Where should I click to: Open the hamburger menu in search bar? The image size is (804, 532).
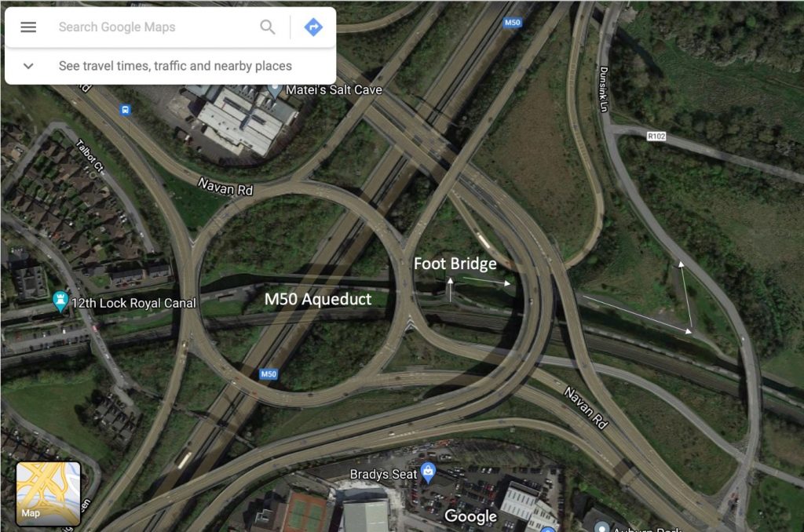(28, 27)
